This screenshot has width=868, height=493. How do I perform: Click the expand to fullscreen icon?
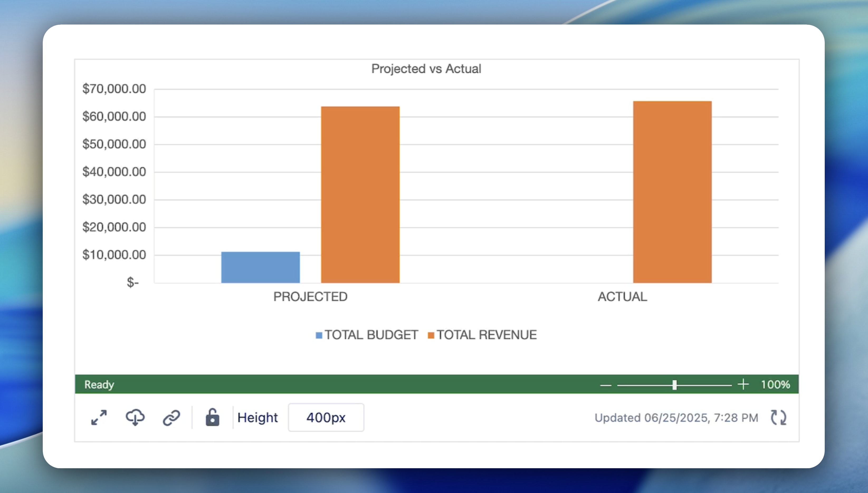point(99,418)
